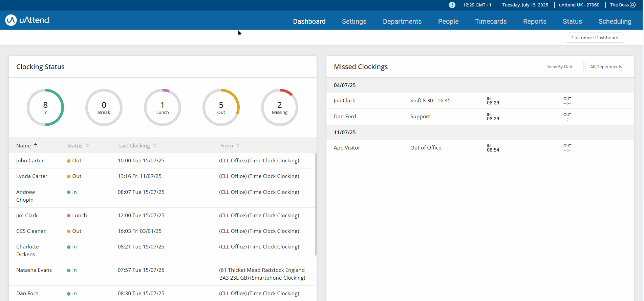This screenshot has width=644, height=301.
Task: Click the uAttend logo icon
Action: [x=11, y=20]
